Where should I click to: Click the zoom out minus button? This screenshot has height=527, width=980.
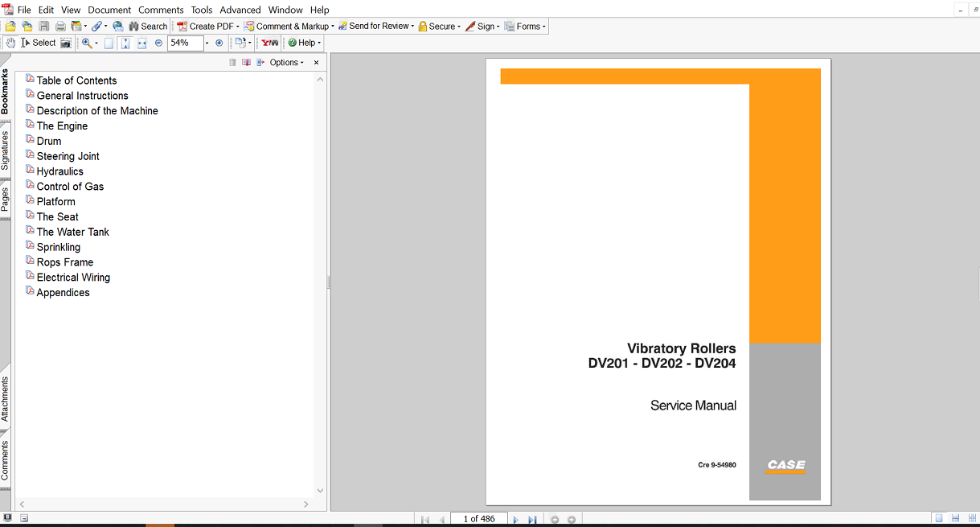158,43
